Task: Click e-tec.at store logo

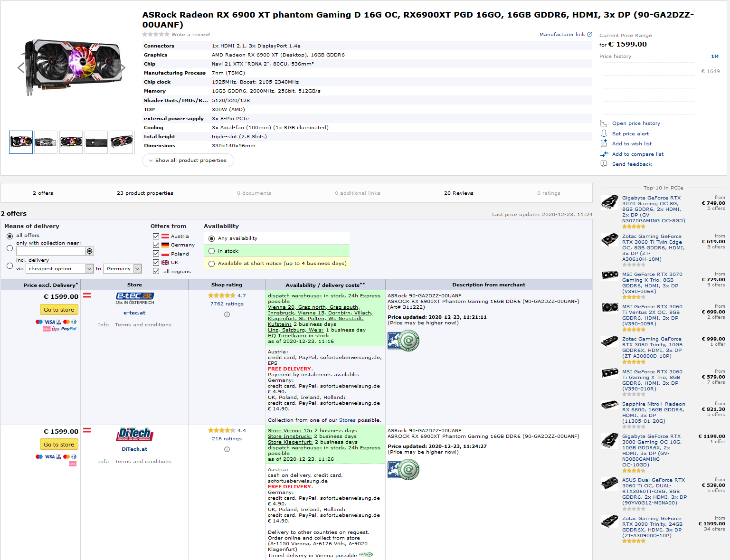Action: pos(135,298)
